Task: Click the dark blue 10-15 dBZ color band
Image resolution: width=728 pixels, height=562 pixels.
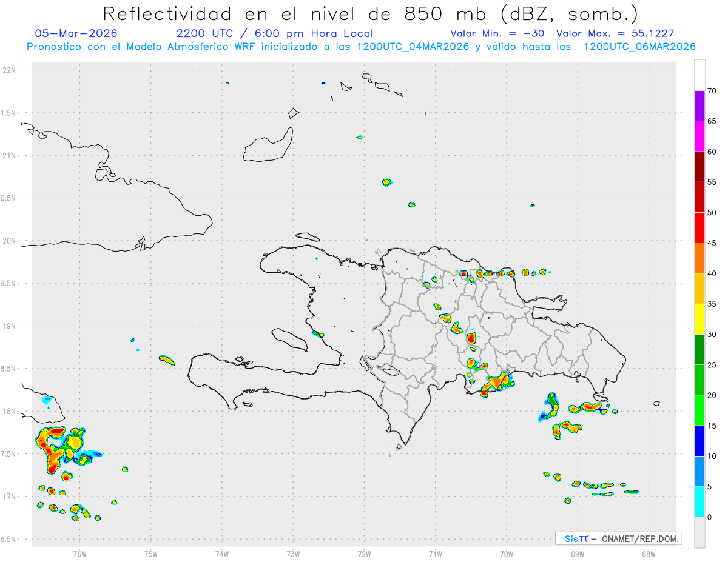Action: point(699,441)
